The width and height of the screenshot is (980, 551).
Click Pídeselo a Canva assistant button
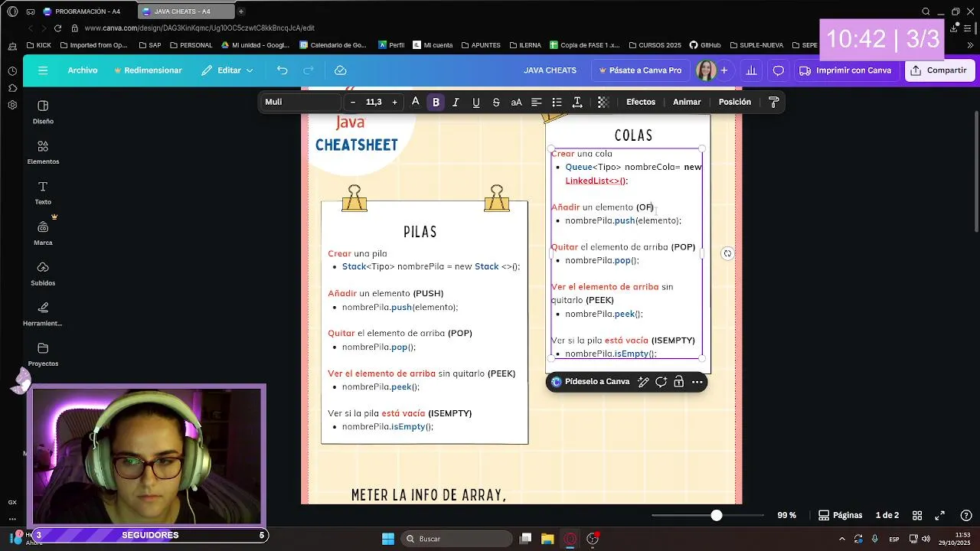590,382
